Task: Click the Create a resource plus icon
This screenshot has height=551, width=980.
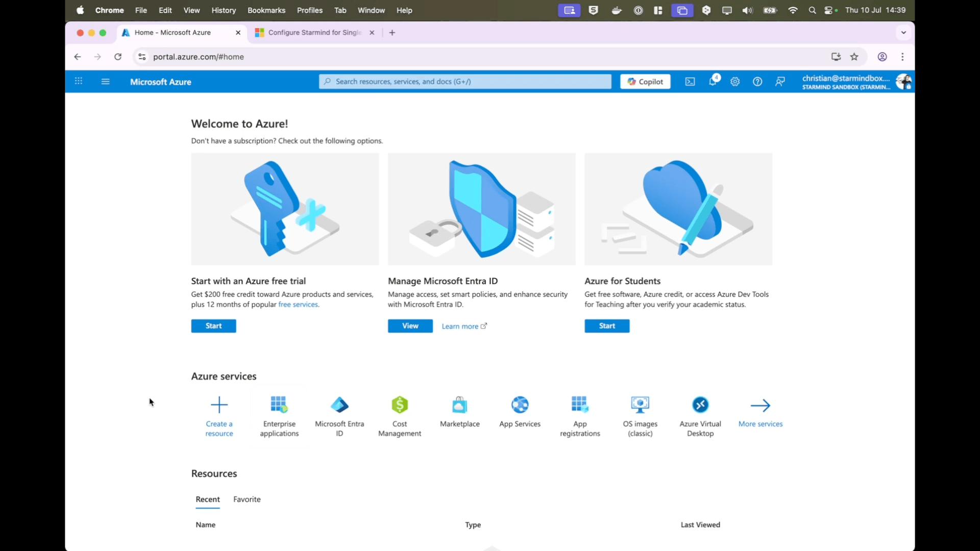Action: pyautogui.click(x=219, y=405)
